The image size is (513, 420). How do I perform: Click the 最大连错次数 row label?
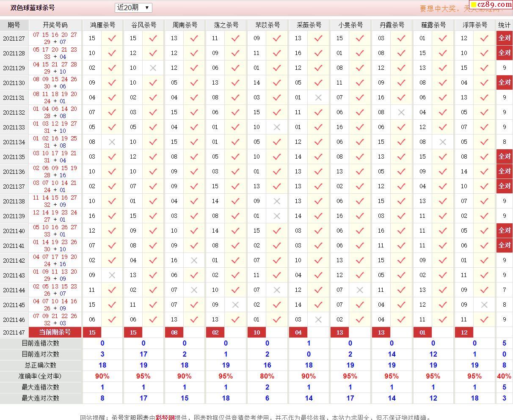41,387
